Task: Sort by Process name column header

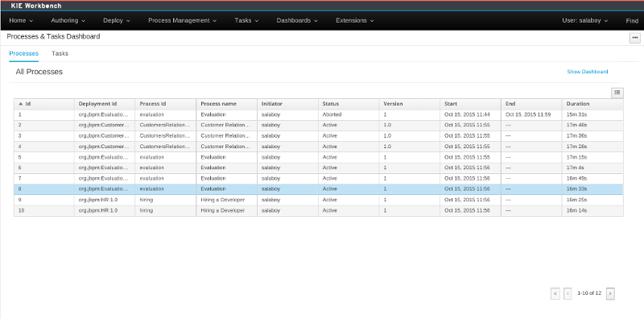Action: tap(218, 104)
